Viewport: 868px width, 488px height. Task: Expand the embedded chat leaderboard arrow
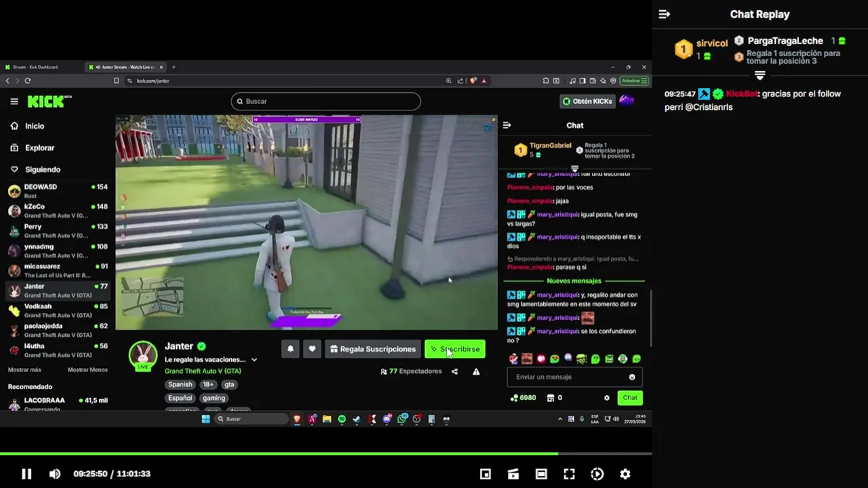[x=574, y=169]
